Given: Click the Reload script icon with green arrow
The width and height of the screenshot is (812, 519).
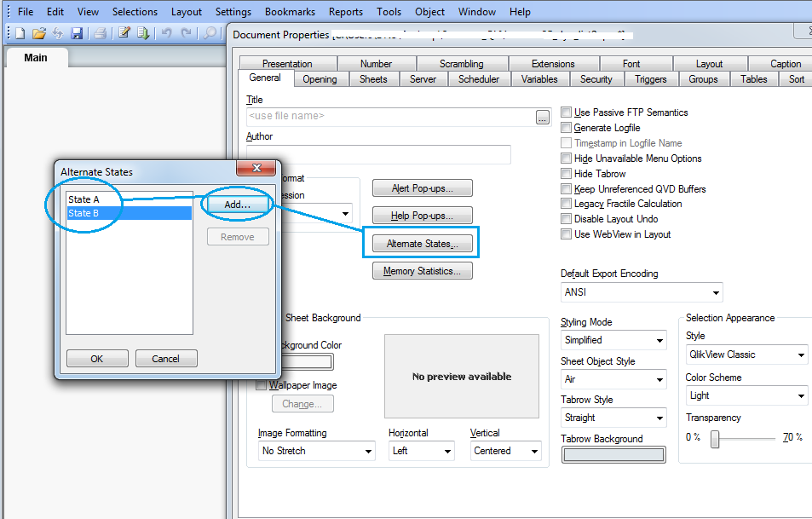Looking at the screenshot, I should pyautogui.click(x=143, y=33).
